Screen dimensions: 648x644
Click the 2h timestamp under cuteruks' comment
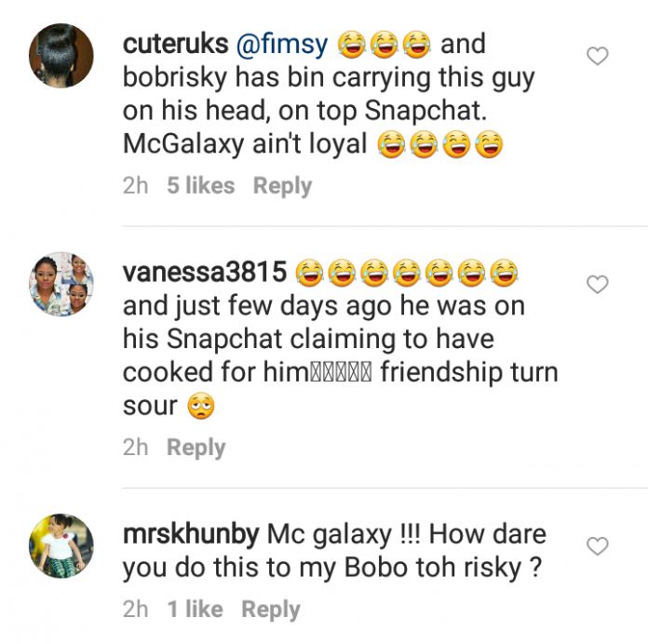pyautogui.click(x=136, y=186)
